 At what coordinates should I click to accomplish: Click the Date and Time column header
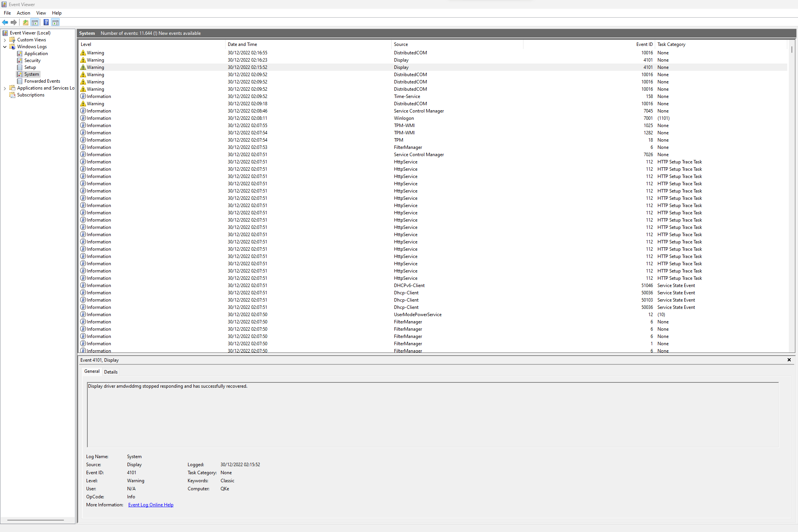tap(242, 44)
